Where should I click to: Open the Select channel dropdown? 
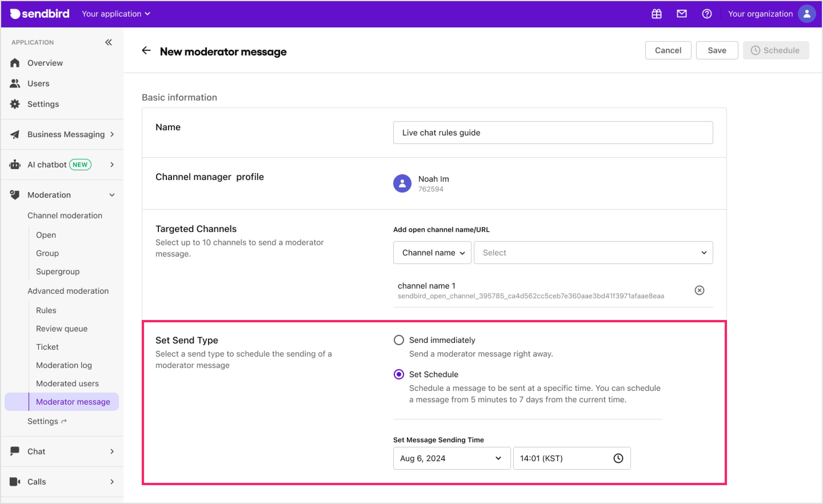point(593,253)
